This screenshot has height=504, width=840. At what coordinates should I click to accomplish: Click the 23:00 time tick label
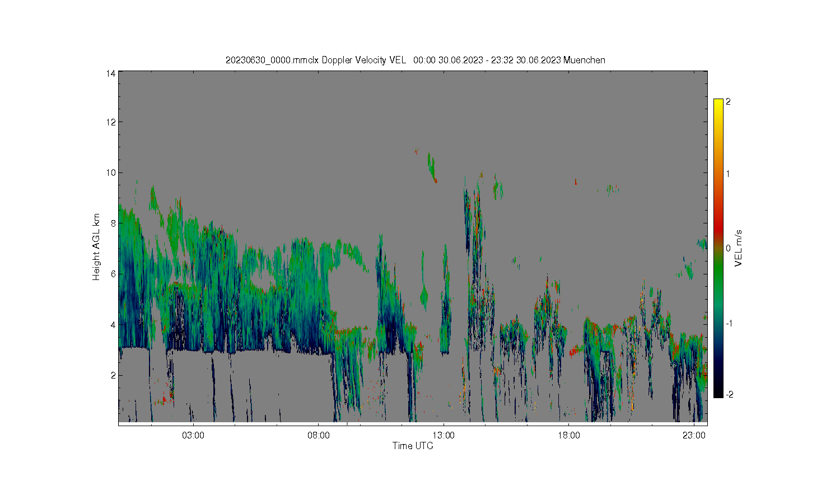[x=694, y=436]
